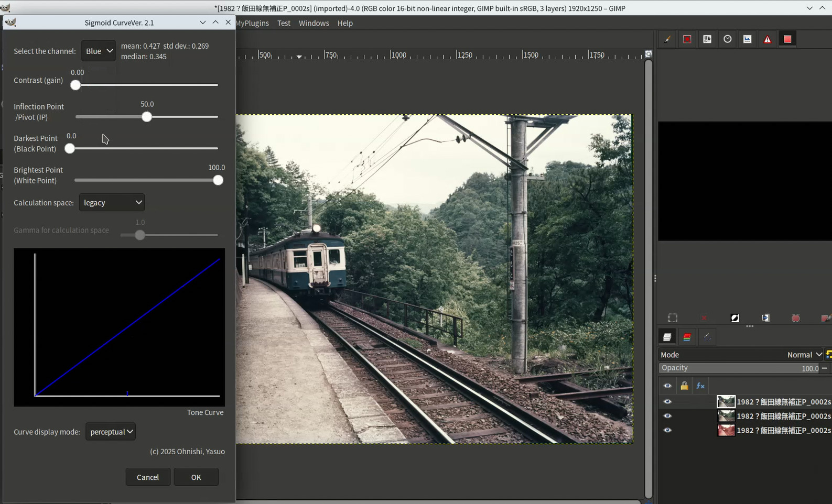Expand the Curve display mode perceptual dropdown
Image resolution: width=832 pixels, height=504 pixels.
[x=111, y=432]
